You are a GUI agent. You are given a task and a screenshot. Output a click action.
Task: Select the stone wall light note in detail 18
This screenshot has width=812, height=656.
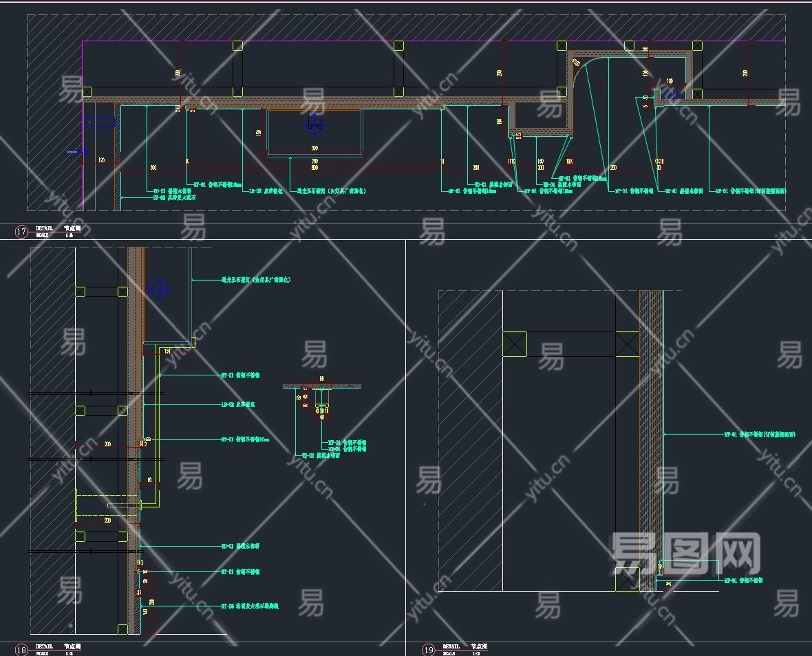point(257,280)
